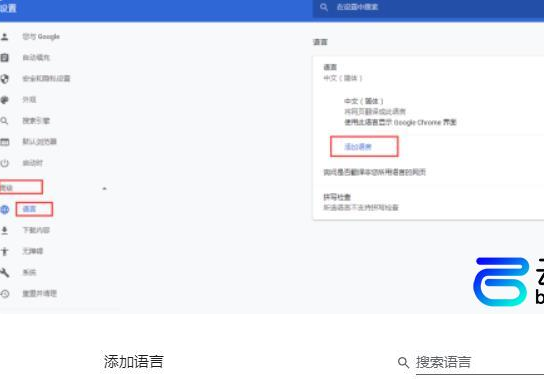Viewport: 544px width, 379px height.
Task: Open 默认浏览器 section in sidebar
Action: [40, 142]
